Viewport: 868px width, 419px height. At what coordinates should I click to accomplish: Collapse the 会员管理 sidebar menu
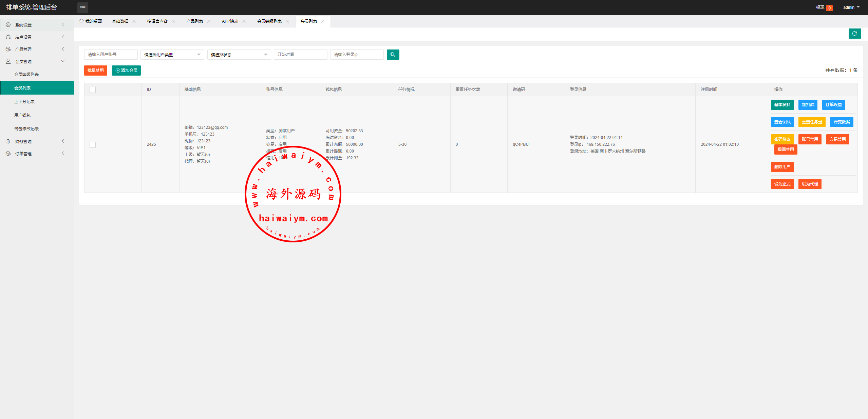point(37,61)
